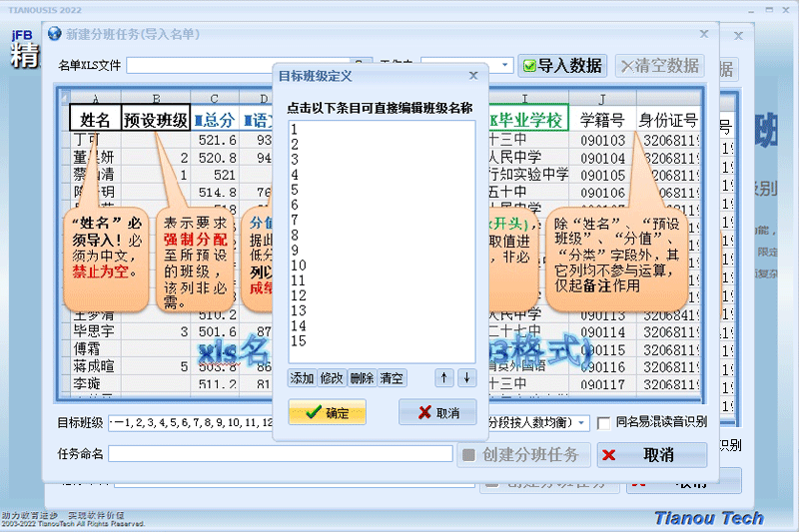
Task: Click the 学籍号 column header in the sample sheet
Action: (x=603, y=120)
